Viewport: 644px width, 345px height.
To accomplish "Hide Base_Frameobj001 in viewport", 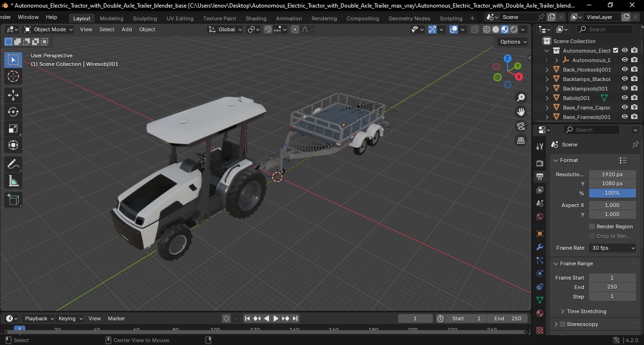I will pos(625,117).
